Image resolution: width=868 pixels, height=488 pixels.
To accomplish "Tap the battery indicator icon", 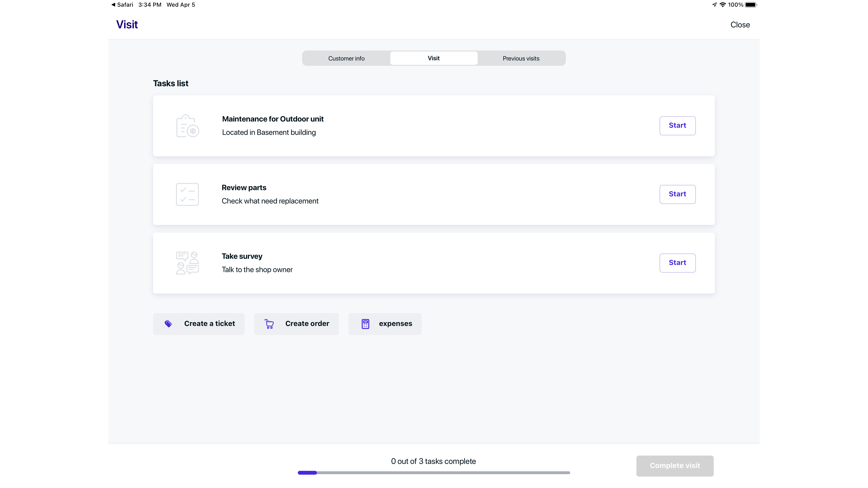I will tap(751, 5).
